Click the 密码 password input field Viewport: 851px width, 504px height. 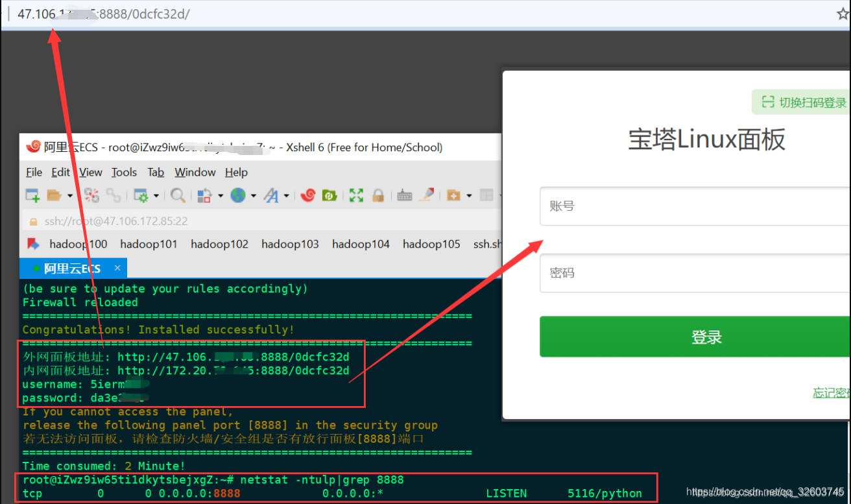[695, 273]
